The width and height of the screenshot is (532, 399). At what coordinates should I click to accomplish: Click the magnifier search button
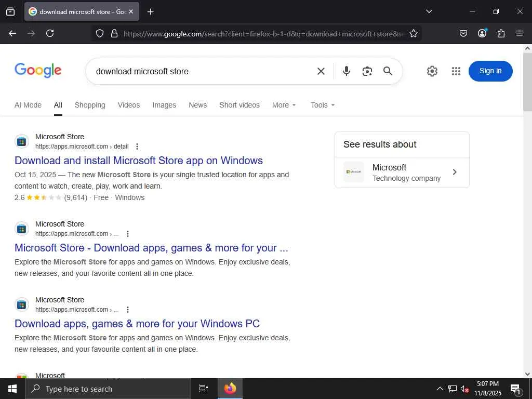[388, 71]
